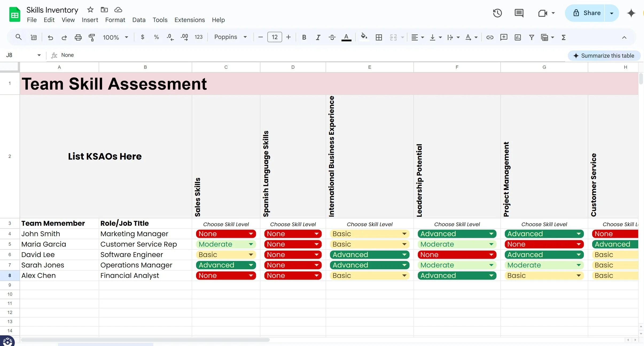Click the functions sigma icon

coord(564,37)
